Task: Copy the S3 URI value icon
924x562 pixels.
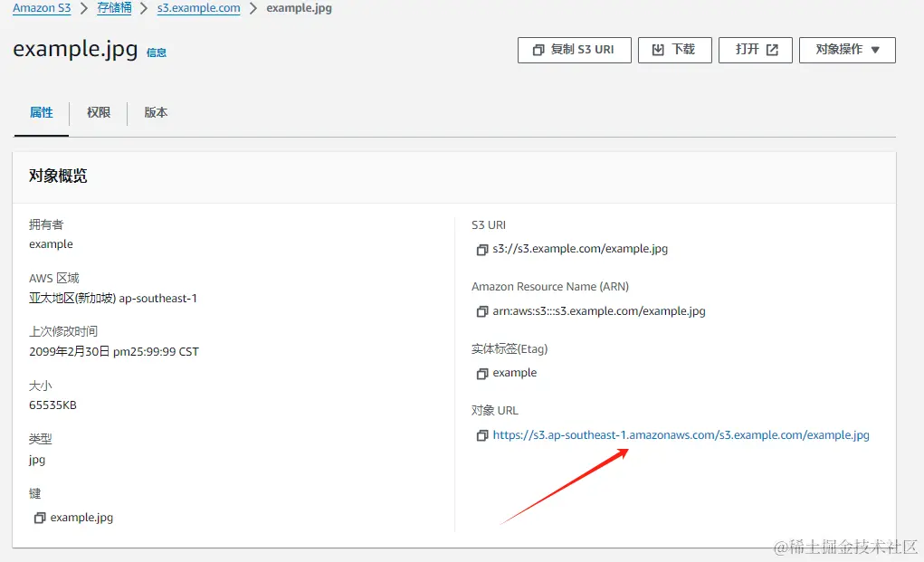Action: [x=482, y=250]
